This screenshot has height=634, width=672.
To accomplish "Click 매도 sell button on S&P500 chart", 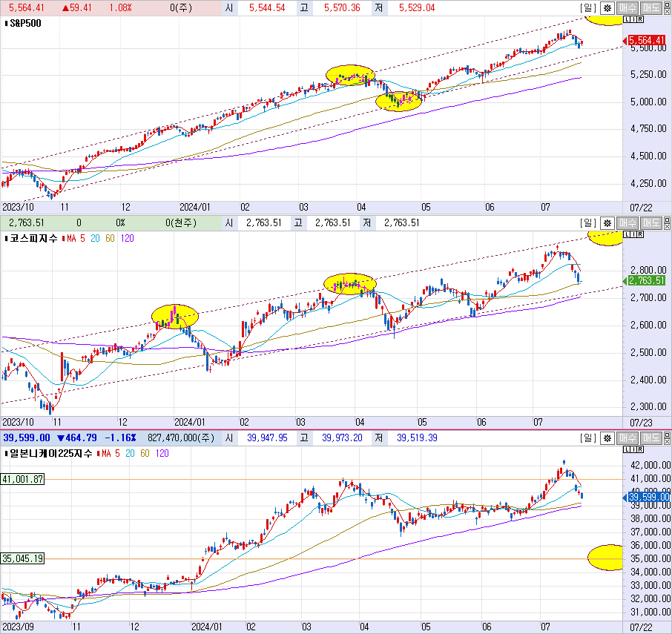I will (x=651, y=7).
